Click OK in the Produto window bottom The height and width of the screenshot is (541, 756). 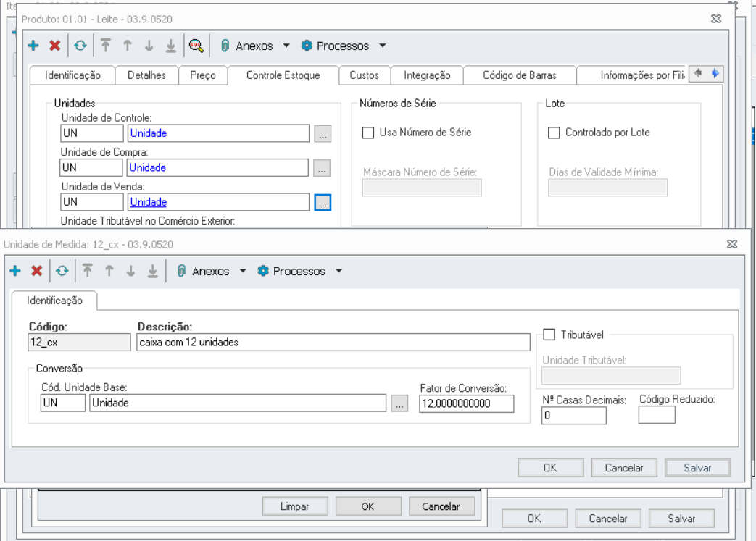pyautogui.click(x=534, y=519)
